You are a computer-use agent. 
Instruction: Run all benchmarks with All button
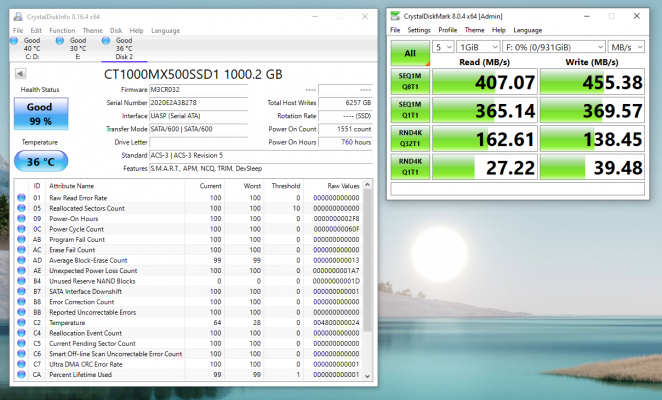(x=410, y=53)
